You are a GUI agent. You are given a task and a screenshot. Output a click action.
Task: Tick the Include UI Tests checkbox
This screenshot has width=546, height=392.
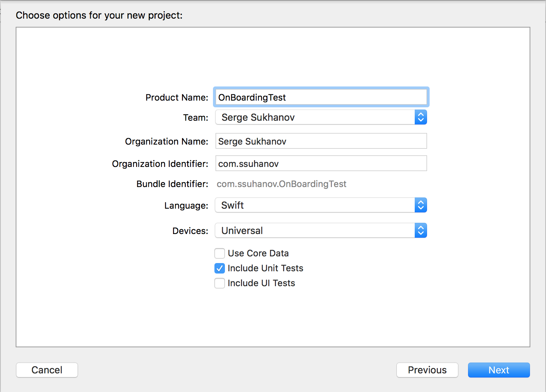pyautogui.click(x=220, y=283)
